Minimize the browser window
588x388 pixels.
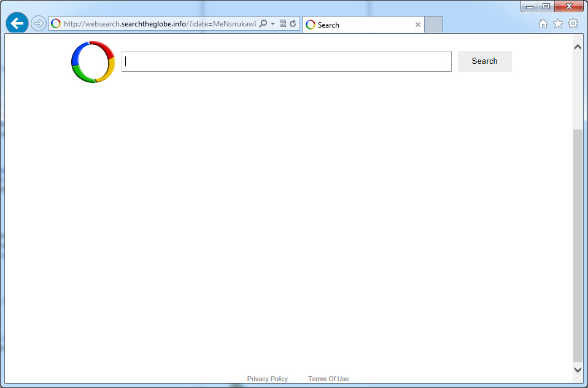530,6
